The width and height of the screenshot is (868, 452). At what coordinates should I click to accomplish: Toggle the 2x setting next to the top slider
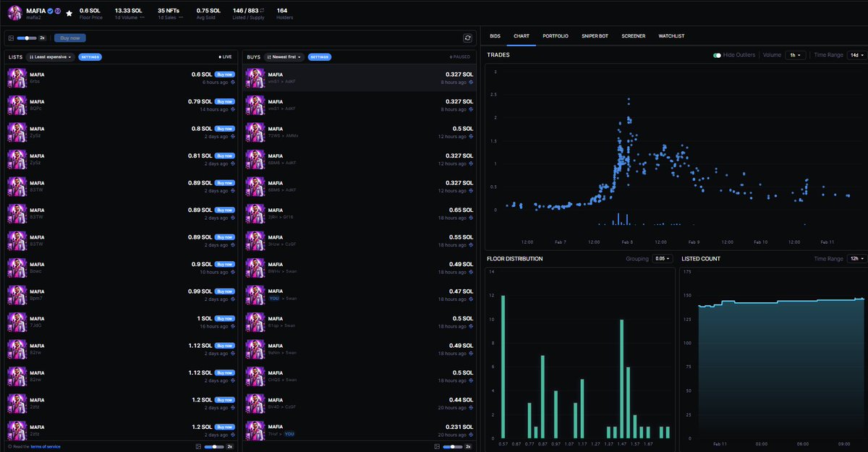(x=43, y=38)
